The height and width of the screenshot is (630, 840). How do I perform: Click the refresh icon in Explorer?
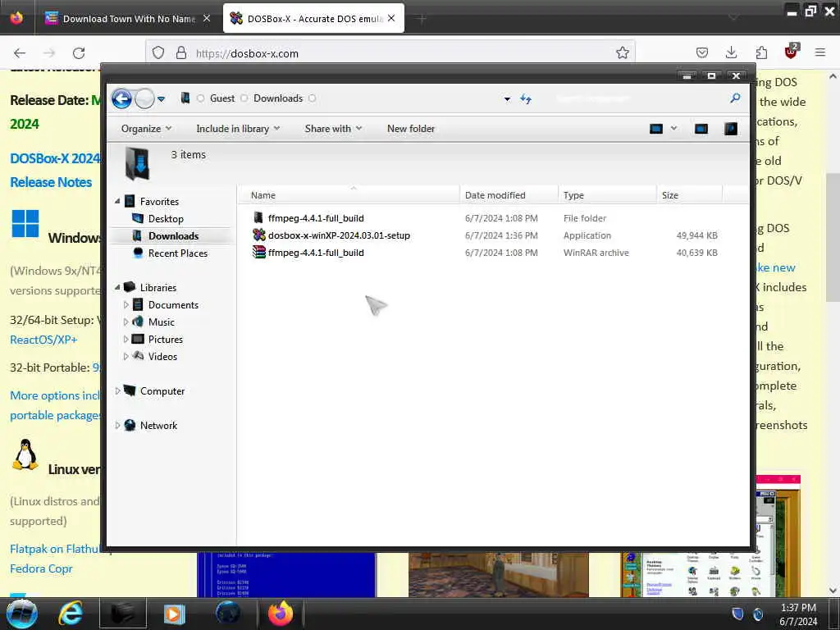click(526, 98)
